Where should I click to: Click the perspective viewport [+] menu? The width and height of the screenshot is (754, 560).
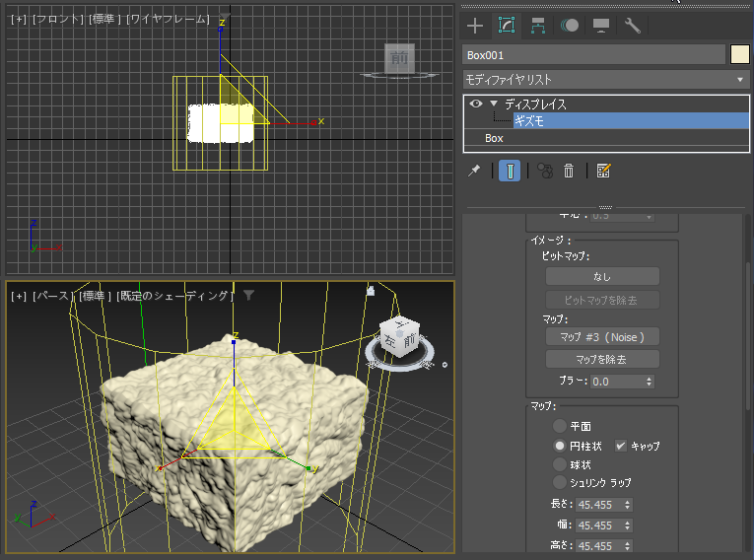tap(19, 296)
